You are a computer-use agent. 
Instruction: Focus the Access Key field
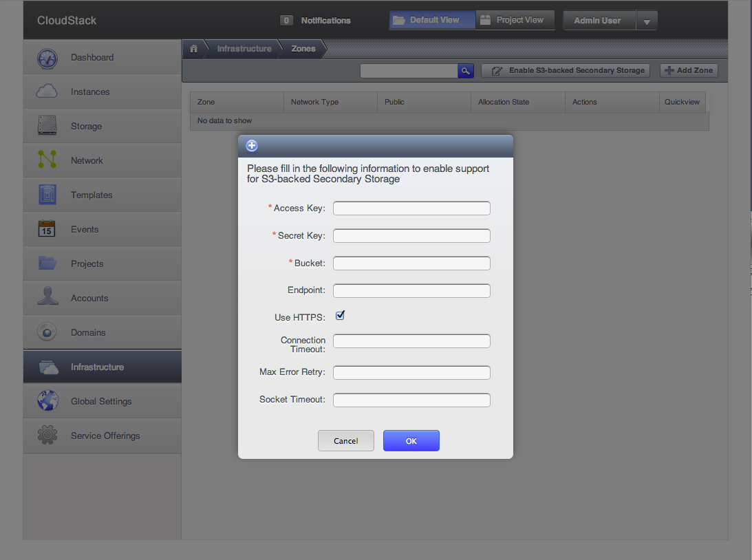point(411,208)
